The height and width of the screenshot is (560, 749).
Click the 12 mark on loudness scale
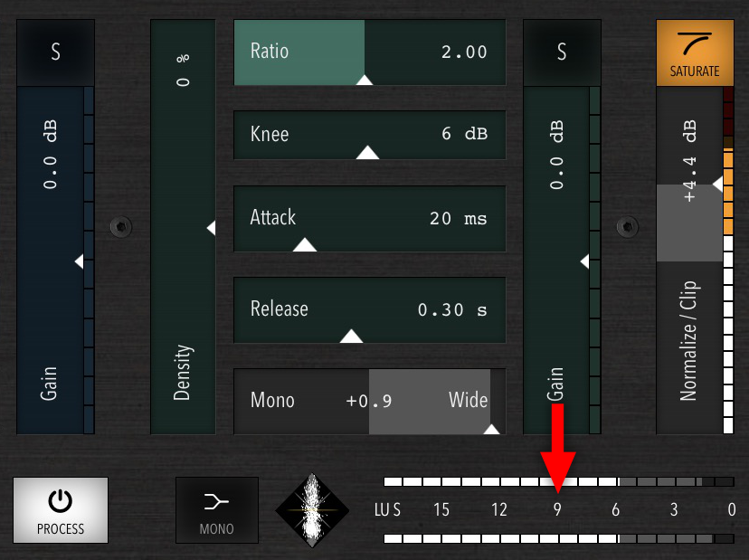click(499, 510)
